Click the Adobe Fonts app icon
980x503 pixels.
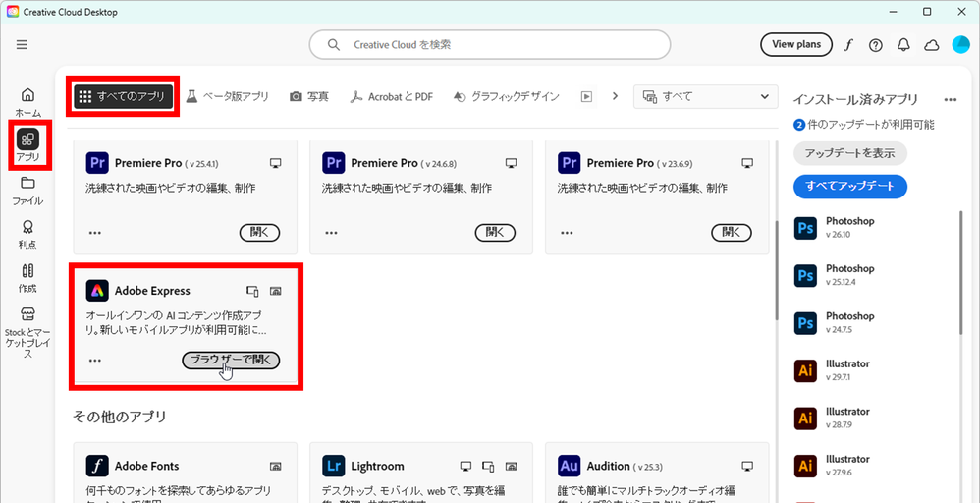(97, 466)
